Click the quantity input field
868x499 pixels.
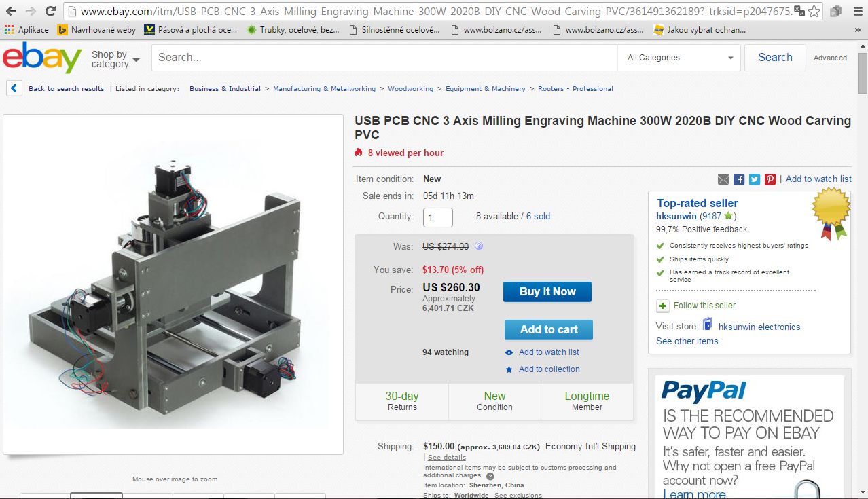point(437,217)
